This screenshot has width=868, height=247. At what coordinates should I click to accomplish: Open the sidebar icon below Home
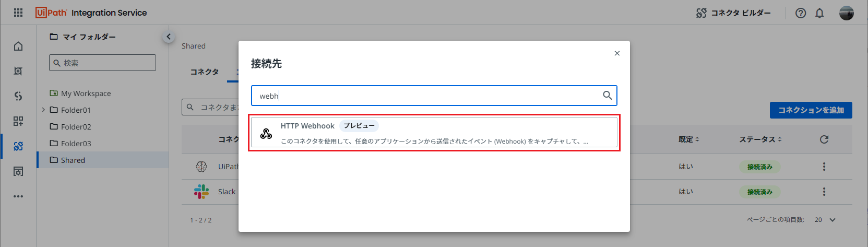[x=18, y=71]
